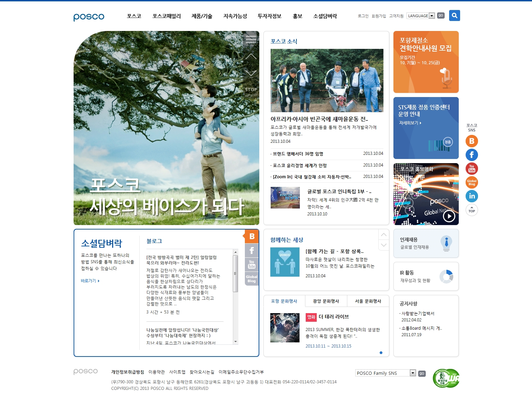Open the orange Blog icon in POSCO SNS sidebar
The height and width of the screenshot is (394, 532).
pos(472,141)
